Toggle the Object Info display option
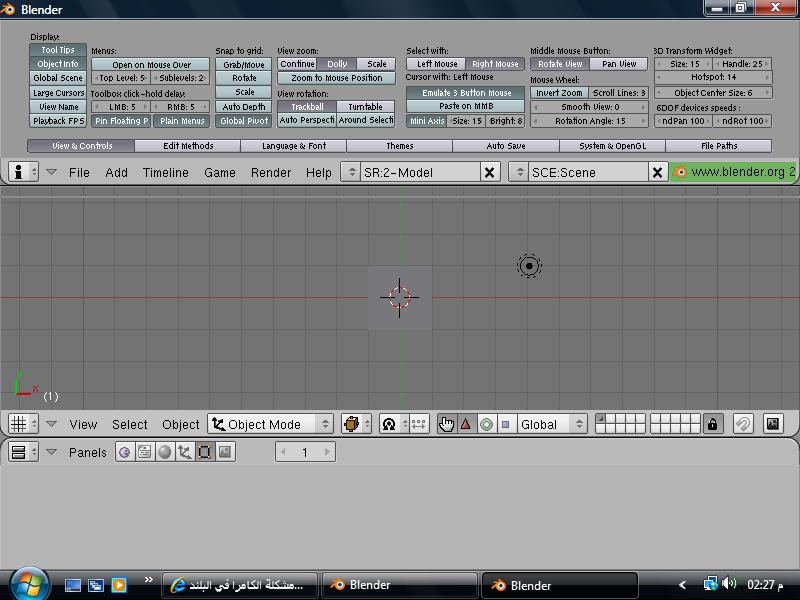 58,64
